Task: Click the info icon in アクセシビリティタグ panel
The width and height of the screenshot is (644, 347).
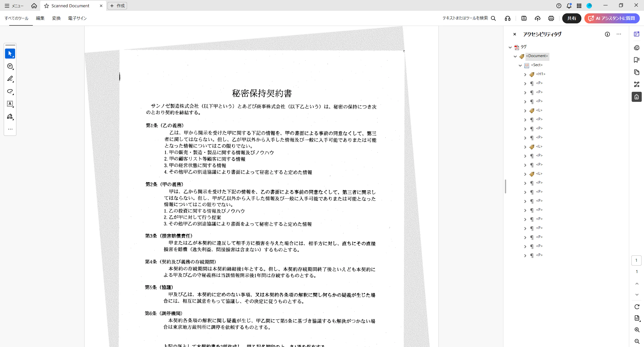Action: pos(607,34)
